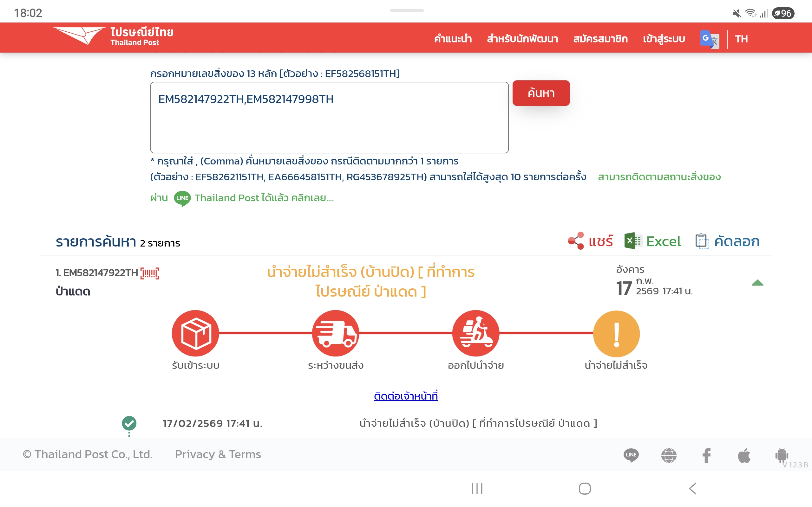Screen dimensions: 812x507
Task: Open the สำหรับนักพัฒนา menu item
Action: (x=522, y=39)
